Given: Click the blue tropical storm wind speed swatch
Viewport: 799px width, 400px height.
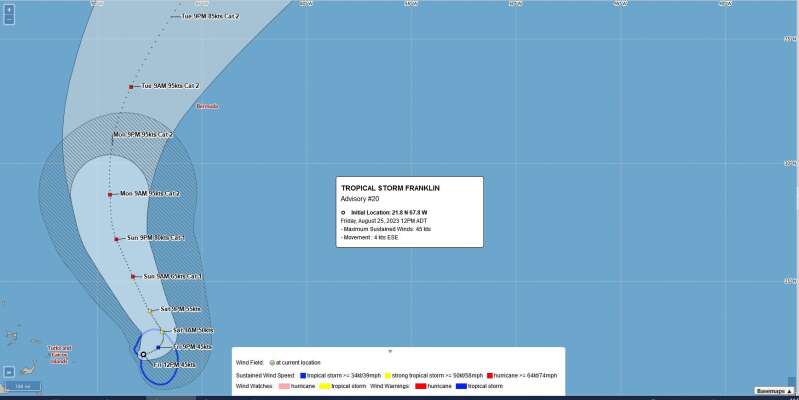Looking at the screenshot, I should [x=303, y=376].
